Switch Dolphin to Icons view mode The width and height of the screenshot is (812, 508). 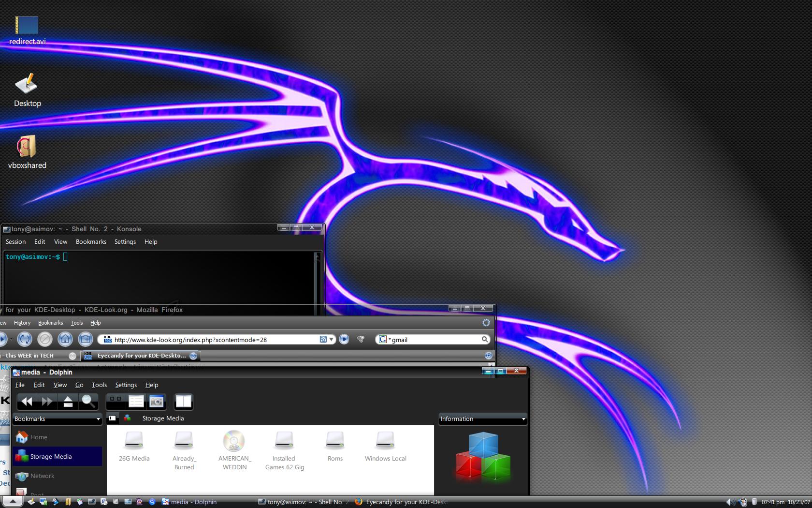(x=116, y=401)
